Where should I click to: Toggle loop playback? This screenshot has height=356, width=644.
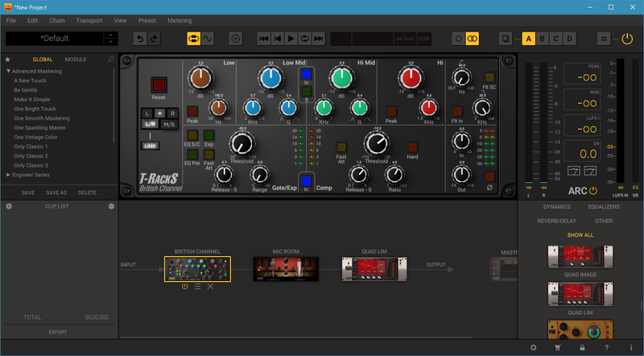click(x=305, y=39)
